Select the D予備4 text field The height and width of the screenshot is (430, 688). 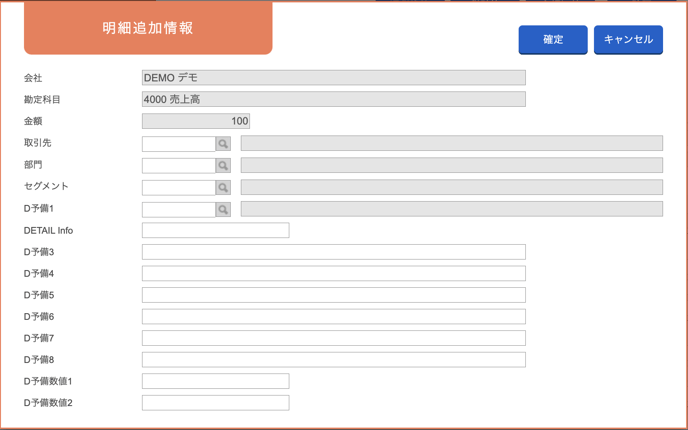[334, 273]
